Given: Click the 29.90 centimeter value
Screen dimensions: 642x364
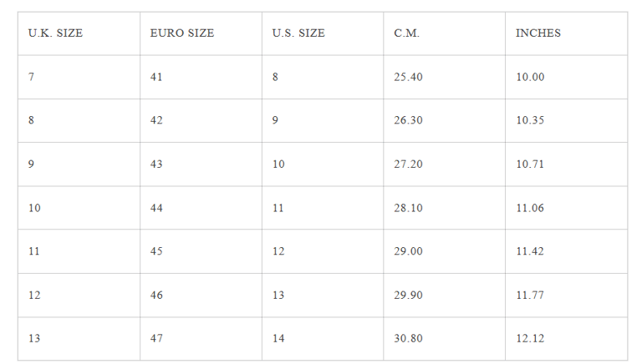Looking at the screenshot, I should coord(408,295).
